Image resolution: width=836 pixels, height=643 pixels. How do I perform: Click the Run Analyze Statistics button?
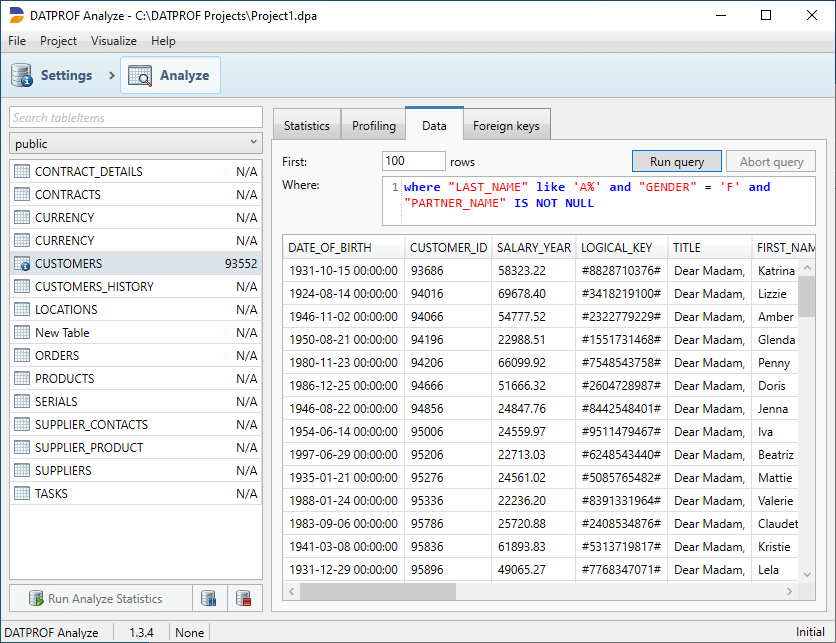tap(101, 598)
